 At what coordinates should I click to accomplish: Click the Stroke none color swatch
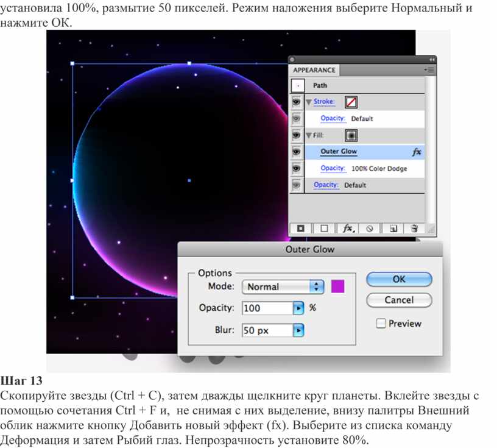point(351,102)
